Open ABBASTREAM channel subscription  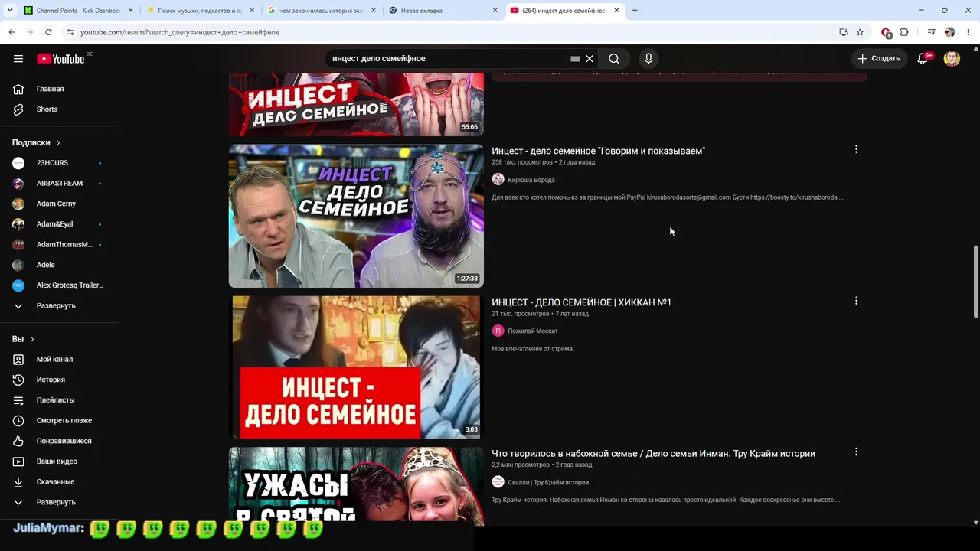[x=60, y=184]
